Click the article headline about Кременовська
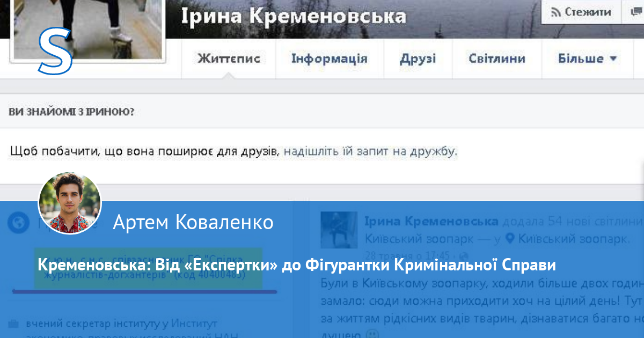Screen dimensions: 644x338 click(x=297, y=265)
